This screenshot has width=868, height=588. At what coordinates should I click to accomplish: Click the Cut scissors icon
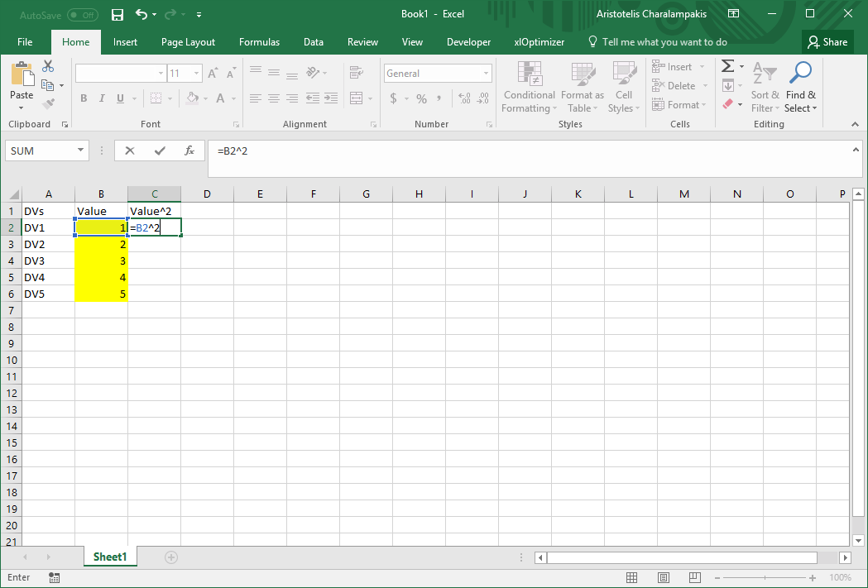coord(48,67)
